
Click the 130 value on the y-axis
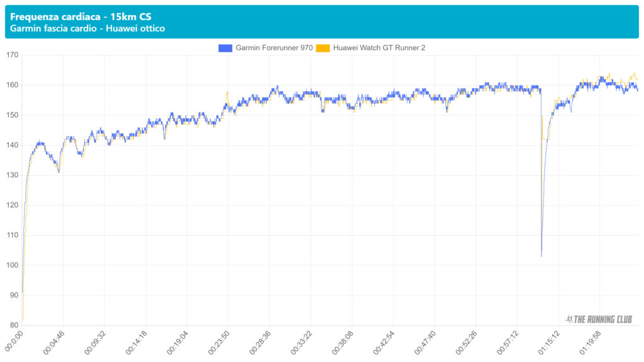click(x=12, y=175)
